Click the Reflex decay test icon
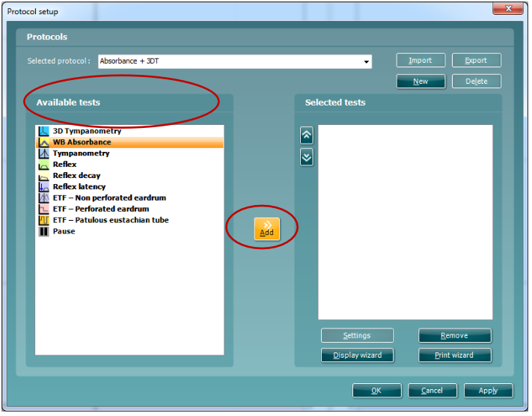Viewport: 532px width, 416px height. 43,176
